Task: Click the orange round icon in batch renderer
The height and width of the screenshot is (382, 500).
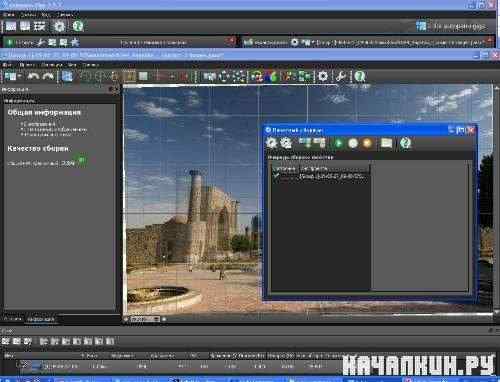Action: click(367, 143)
